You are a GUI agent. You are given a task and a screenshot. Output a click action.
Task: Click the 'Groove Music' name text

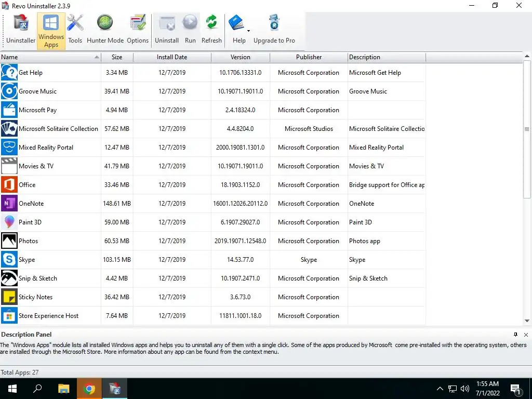click(37, 91)
